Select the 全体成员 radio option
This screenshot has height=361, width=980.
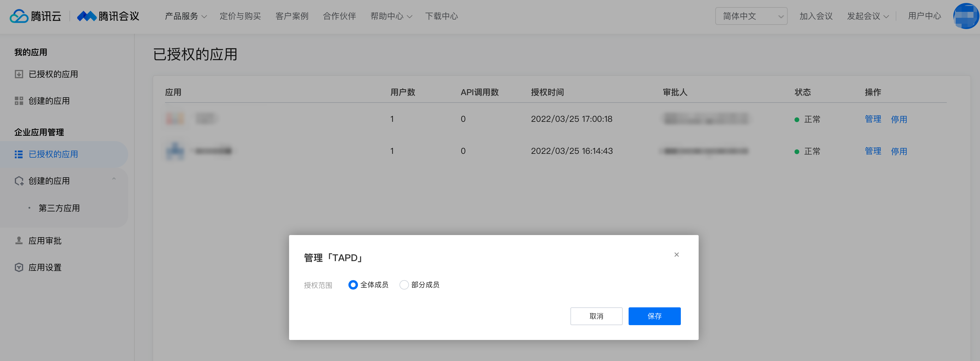tap(353, 285)
